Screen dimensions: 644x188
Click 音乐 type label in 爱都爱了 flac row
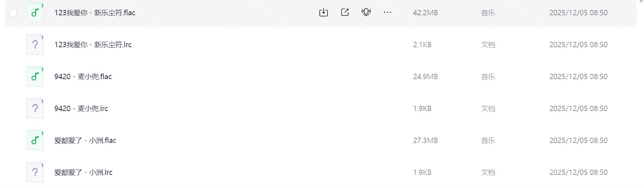(x=488, y=140)
